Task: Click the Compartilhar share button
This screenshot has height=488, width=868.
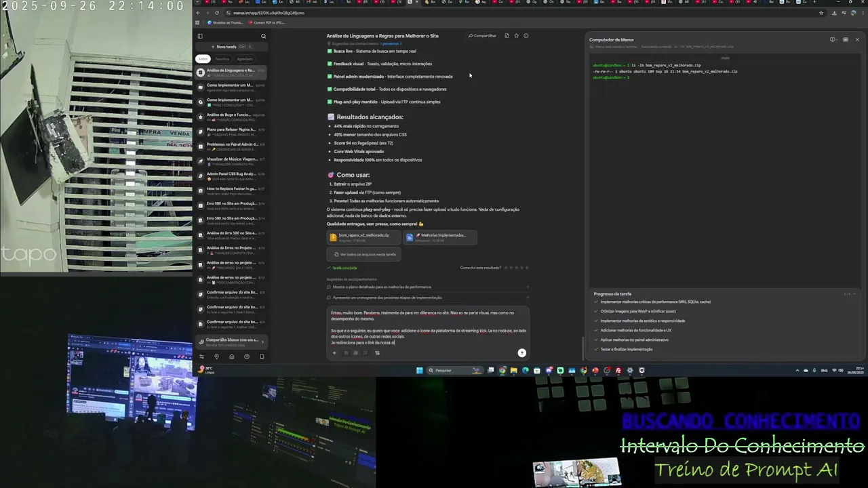Action: click(482, 36)
